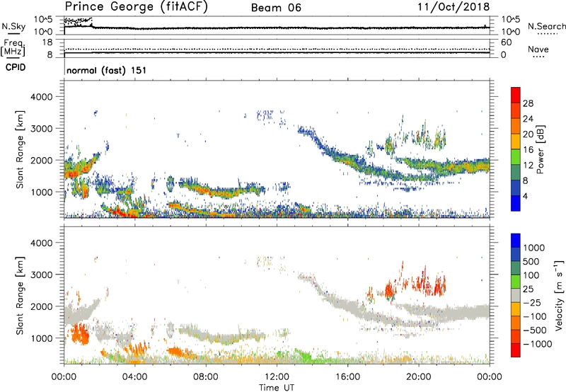Click the 'N.Search' legend label
This screenshot has height=392, width=566.
click(x=546, y=26)
